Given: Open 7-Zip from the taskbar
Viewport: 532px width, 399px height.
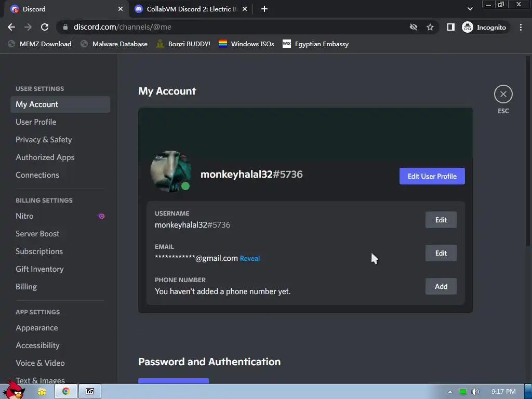Looking at the screenshot, I should click(90, 392).
